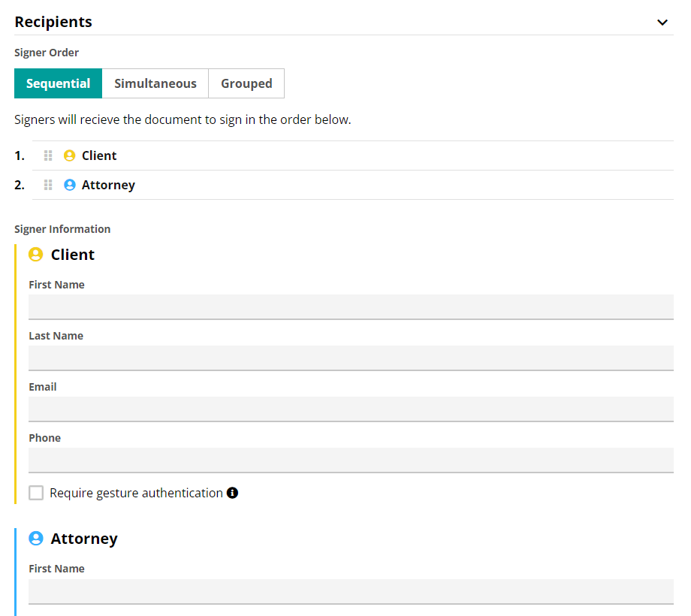Switch to Simultaneous signer order

(x=155, y=83)
